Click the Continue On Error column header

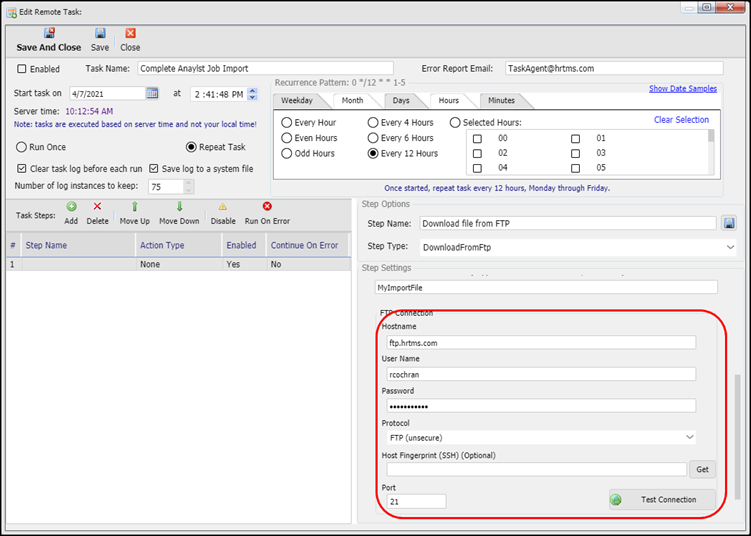click(x=308, y=245)
